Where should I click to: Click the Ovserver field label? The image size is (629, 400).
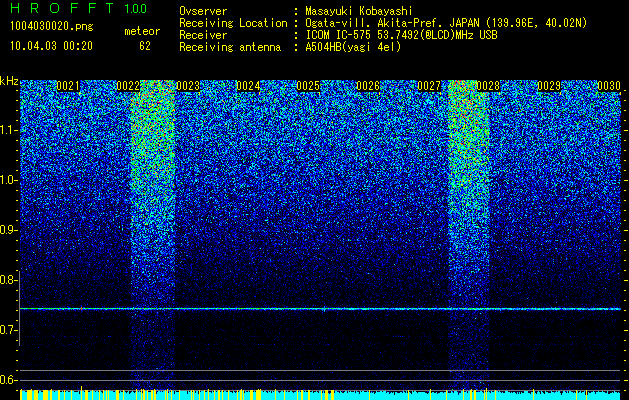click(203, 11)
